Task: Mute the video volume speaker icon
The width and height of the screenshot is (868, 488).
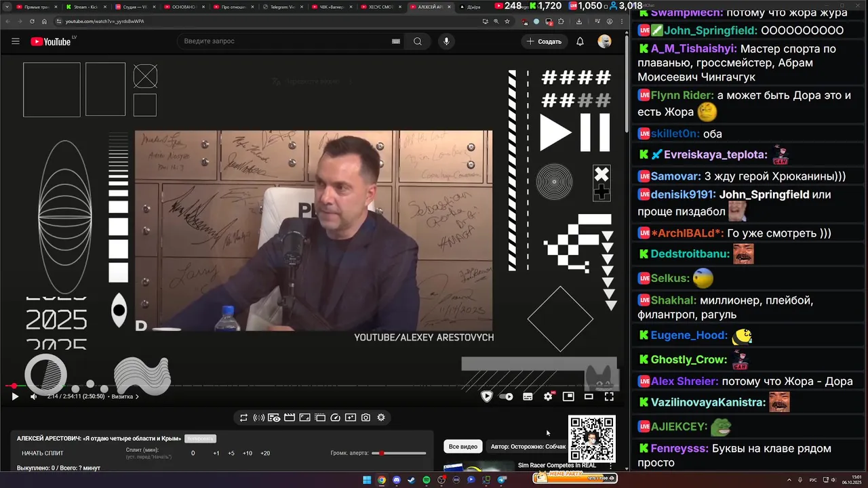Action: click(x=34, y=396)
